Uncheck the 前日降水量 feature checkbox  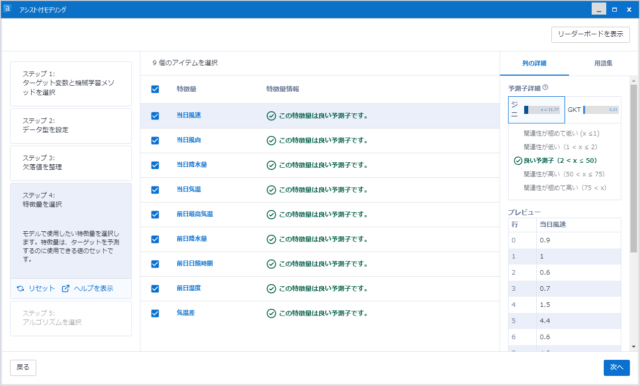155,239
